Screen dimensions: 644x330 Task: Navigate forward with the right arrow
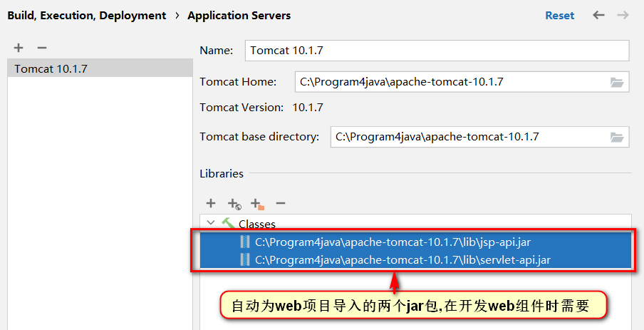pos(623,16)
